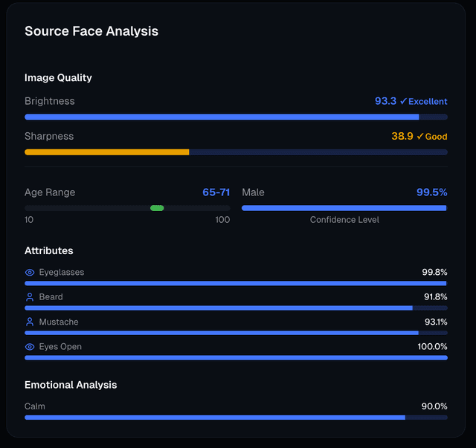Click the orange Sharpness progress bar

pos(106,152)
